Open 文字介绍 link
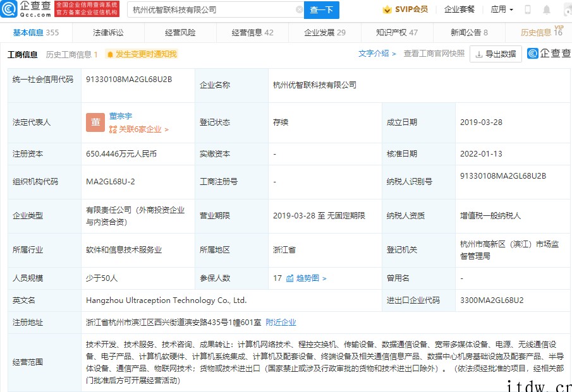Screen dimensions: 572x392 click(377, 54)
